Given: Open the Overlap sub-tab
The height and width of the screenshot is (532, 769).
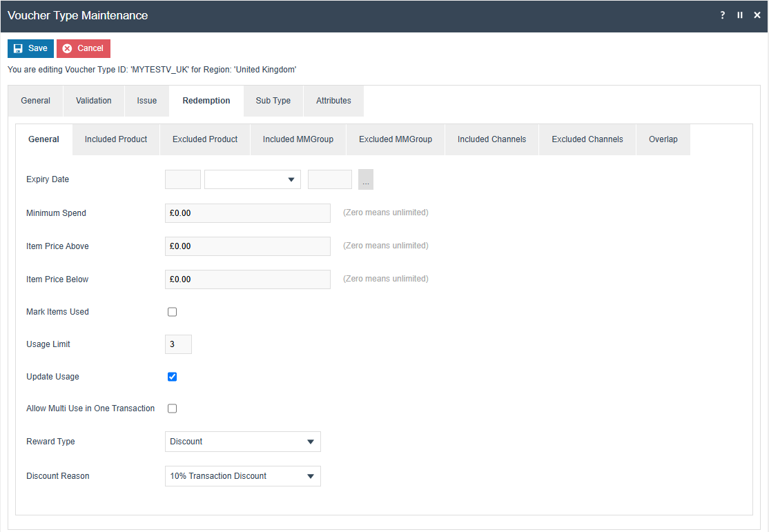Looking at the screenshot, I should (x=663, y=139).
